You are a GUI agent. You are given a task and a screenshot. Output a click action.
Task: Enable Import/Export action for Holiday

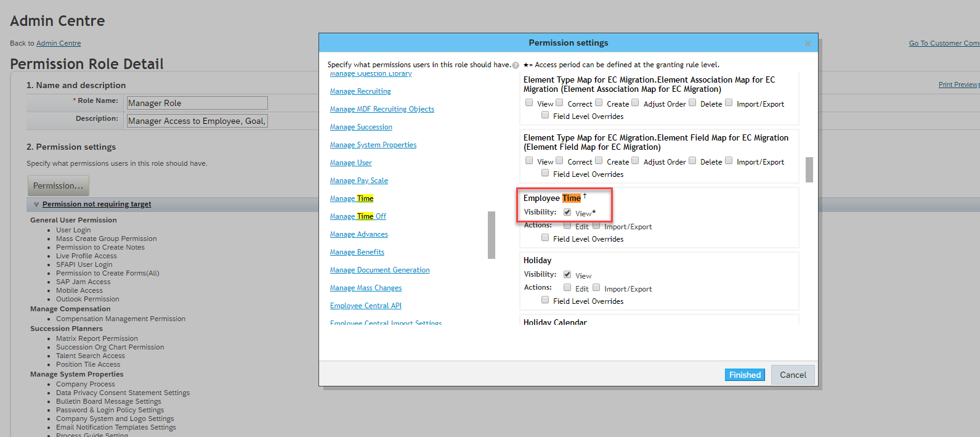click(596, 288)
